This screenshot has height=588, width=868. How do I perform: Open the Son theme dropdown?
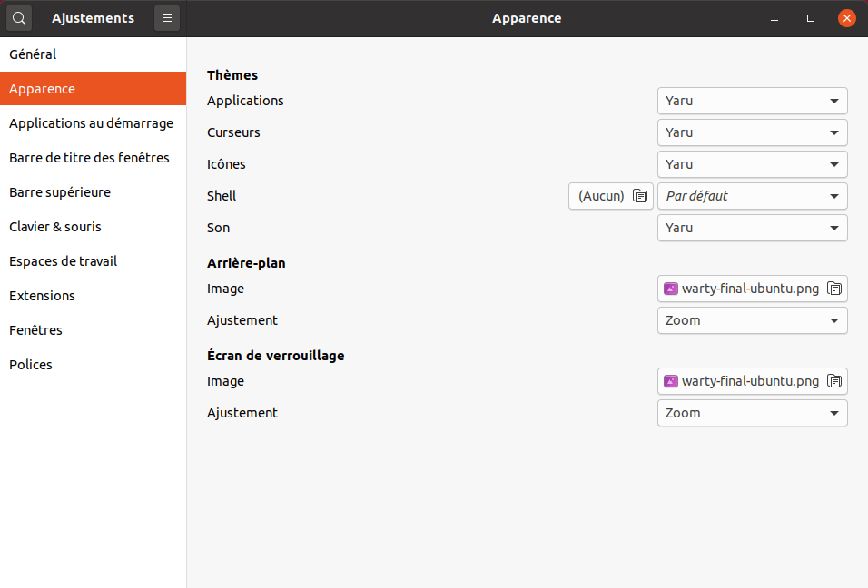[x=752, y=228]
